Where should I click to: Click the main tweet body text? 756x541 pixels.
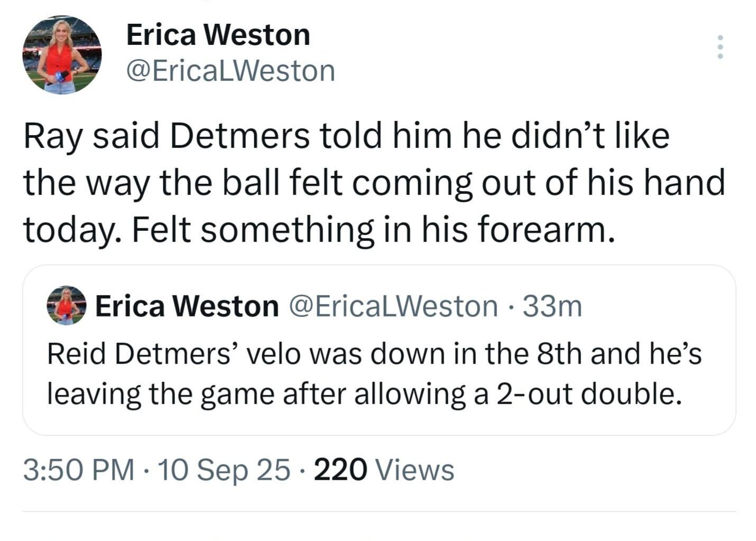tap(370, 182)
